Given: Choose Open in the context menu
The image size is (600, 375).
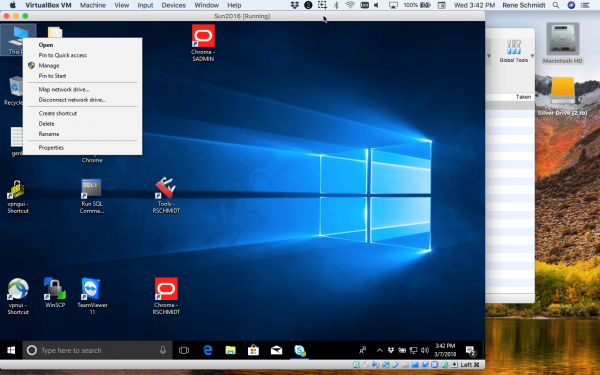Looking at the screenshot, I should tap(46, 45).
